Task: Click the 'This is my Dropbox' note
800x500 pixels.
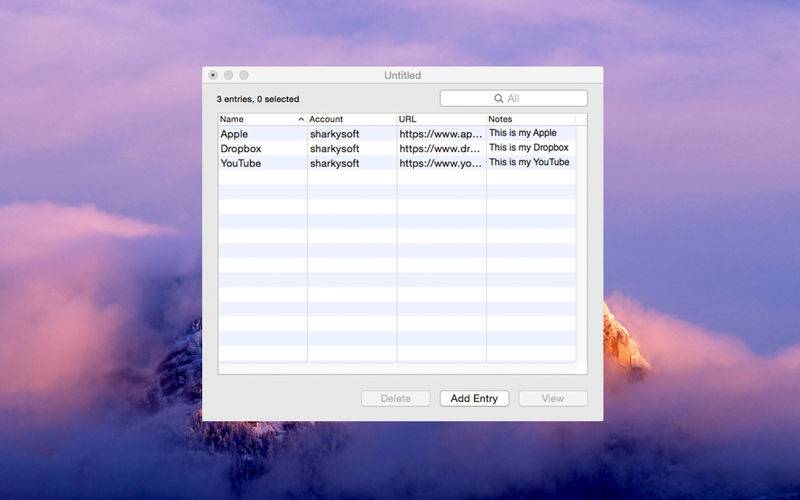Action: click(x=529, y=147)
